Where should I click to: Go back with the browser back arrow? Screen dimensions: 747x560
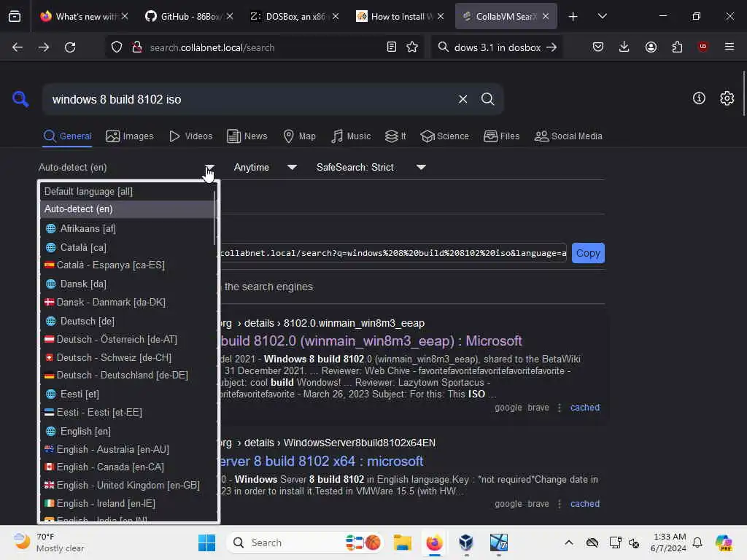[x=18, y=47]
